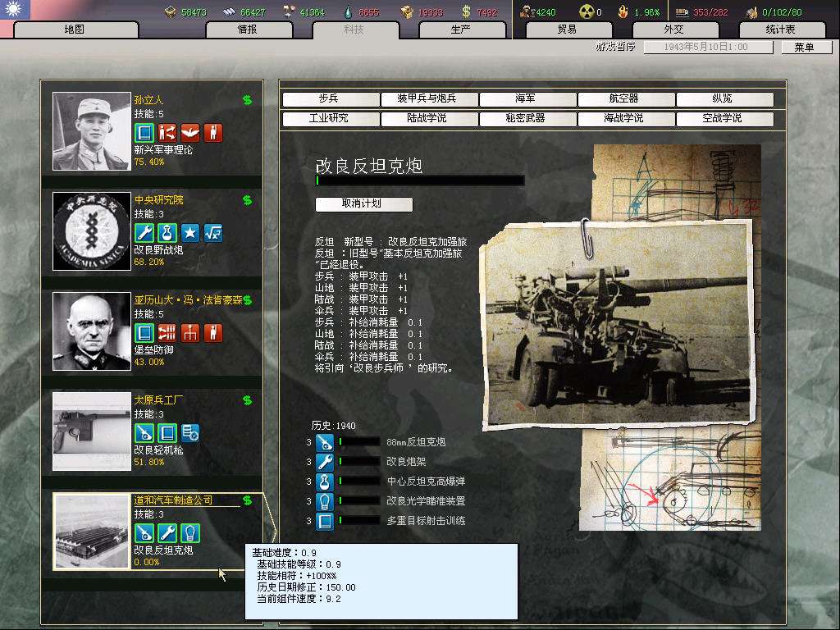This screenshot has height=630, width=840.
Task: Click the green dollar sign beside 太原兵工厂
Action: pyautogui.click(x=248, y=400)
